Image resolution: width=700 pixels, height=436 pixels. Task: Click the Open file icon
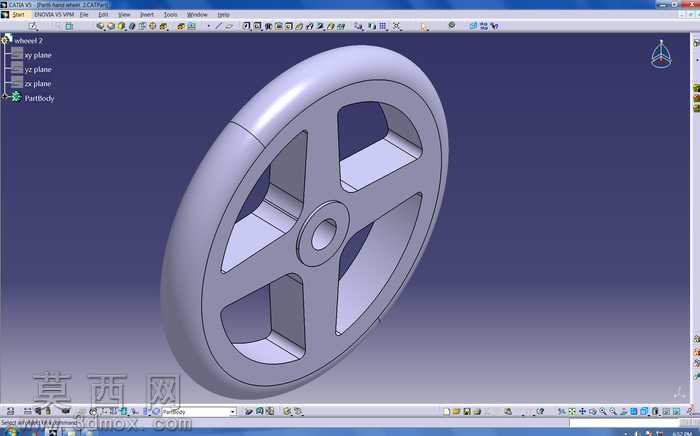pyautogui.click(x=456, y=411)
